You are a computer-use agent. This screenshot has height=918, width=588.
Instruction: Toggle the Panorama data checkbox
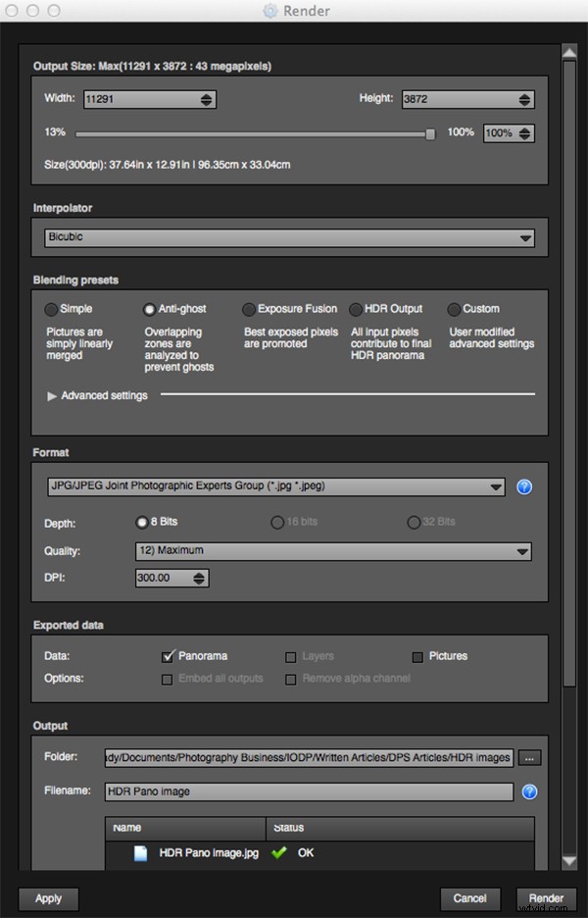168,656
